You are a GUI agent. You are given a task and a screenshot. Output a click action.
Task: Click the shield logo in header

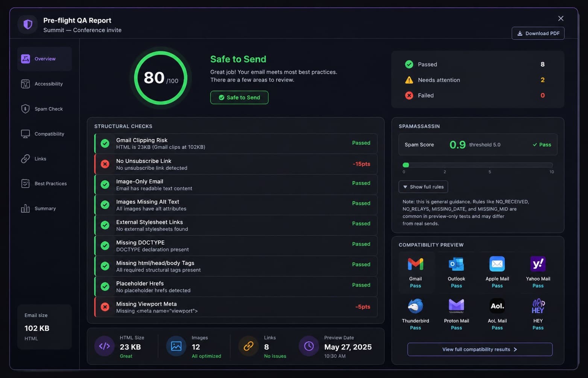(28, 24)
